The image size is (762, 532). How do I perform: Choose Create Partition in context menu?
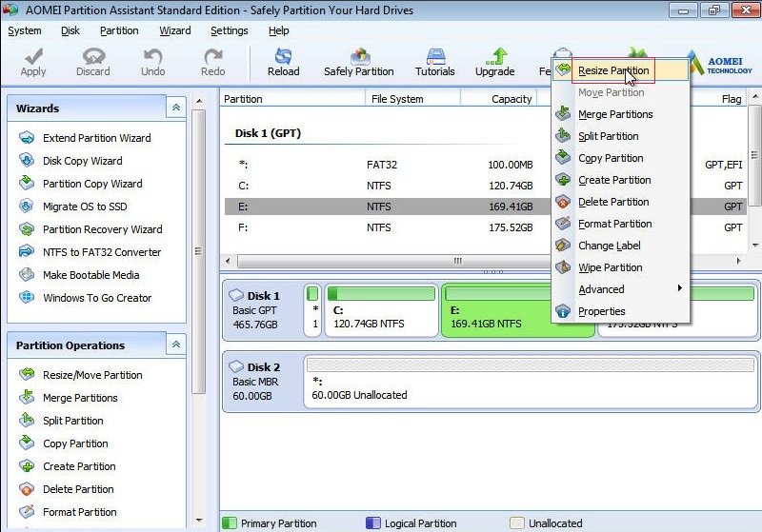[x=621, y=180]
